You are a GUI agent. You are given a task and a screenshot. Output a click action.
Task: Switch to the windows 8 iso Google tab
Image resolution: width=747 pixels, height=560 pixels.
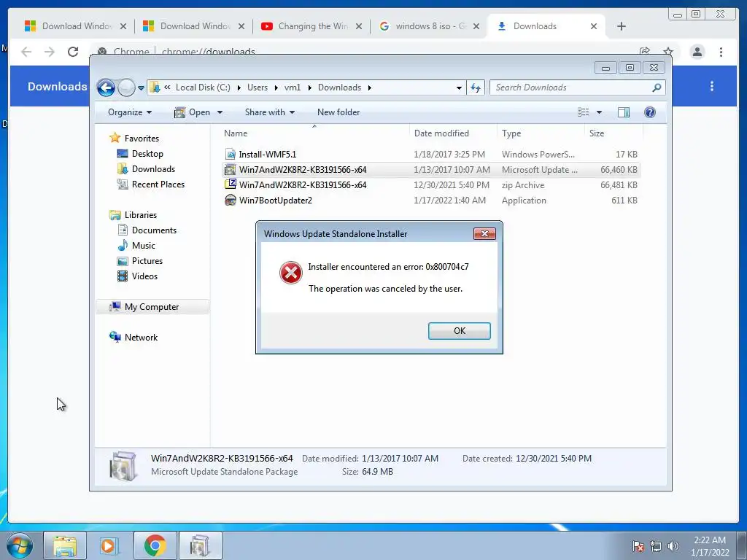pos(429,26)
